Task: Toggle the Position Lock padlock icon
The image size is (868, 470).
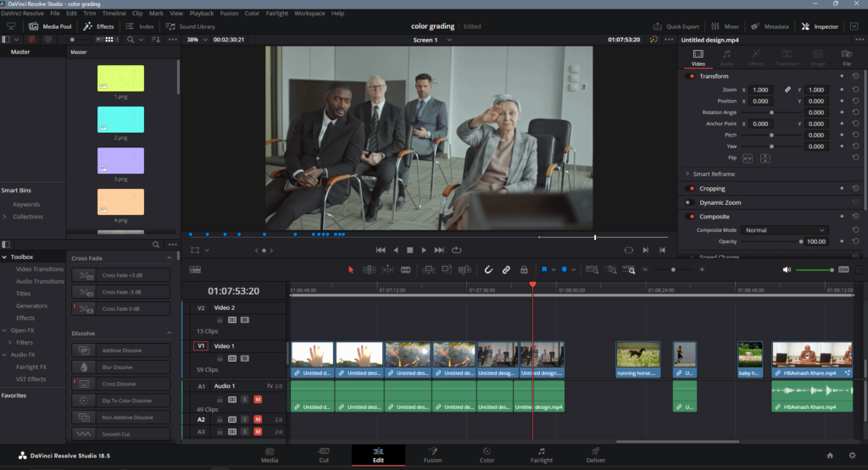Action: 524,270
